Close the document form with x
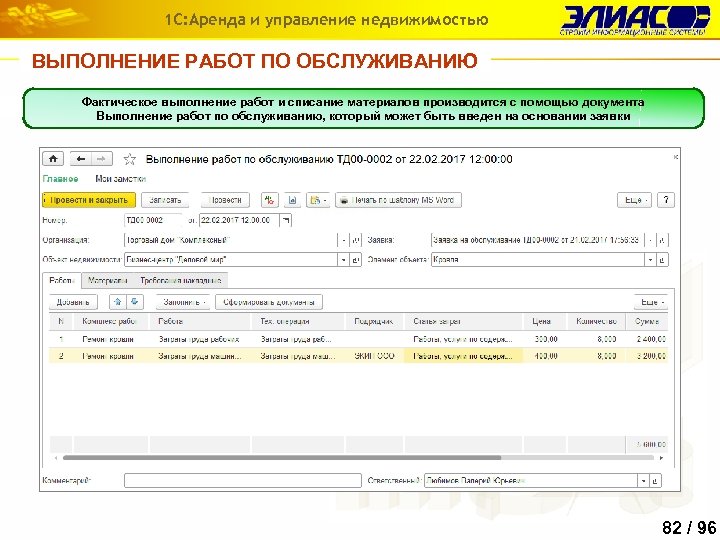Image resolution: width=720 pixels, height=540 pixels. 675,157
